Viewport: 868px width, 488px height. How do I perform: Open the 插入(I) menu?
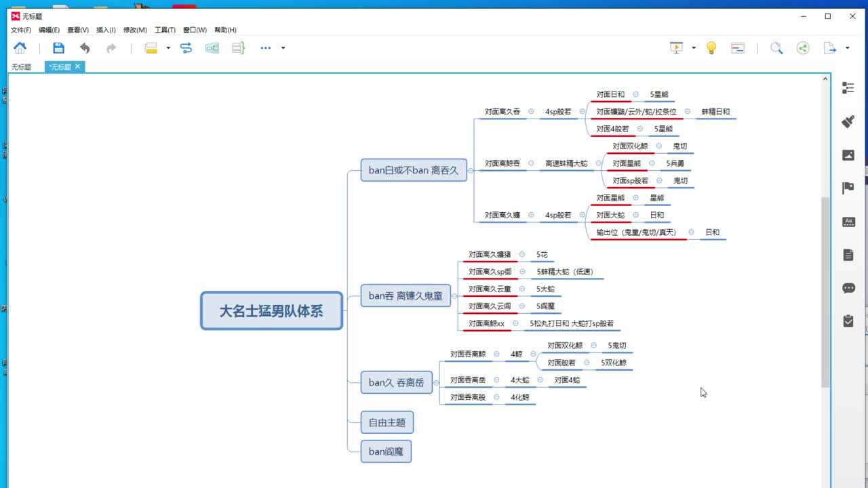(106, 30)
